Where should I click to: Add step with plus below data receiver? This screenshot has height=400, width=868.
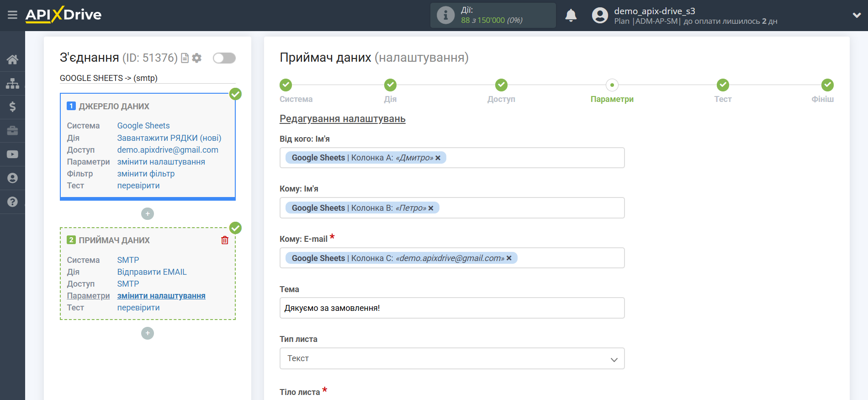pos(148,333)
